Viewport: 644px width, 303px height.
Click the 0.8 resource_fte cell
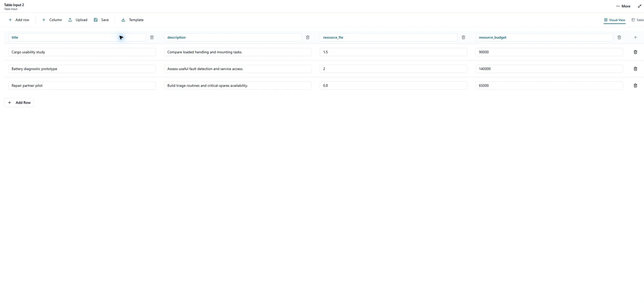coord(393,86)
